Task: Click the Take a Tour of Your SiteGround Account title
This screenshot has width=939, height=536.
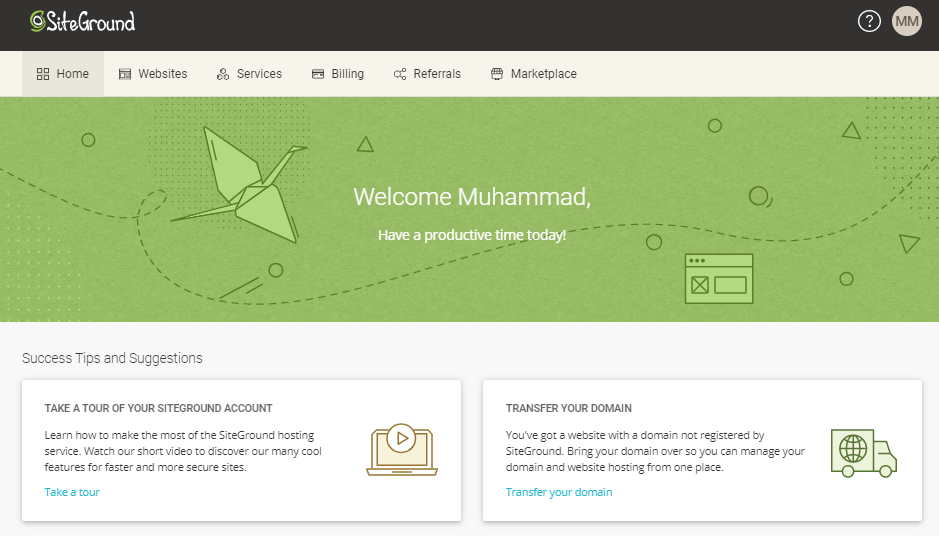Action: click(158, 408)
